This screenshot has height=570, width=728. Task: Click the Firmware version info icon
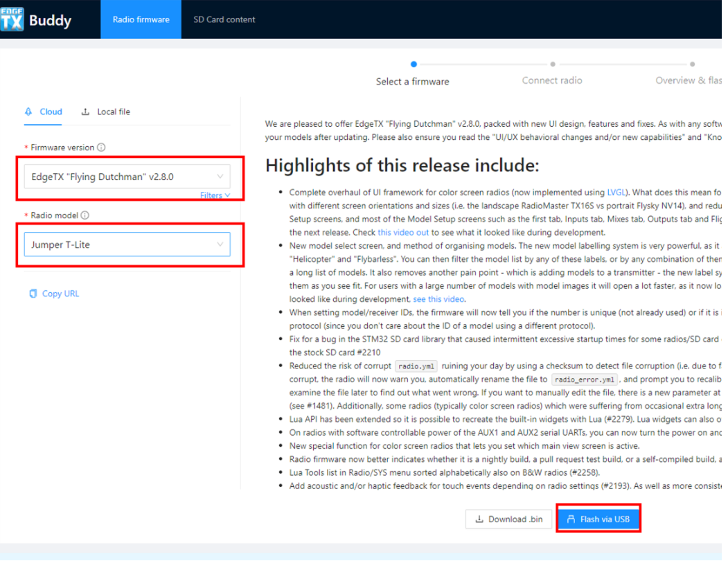[x=101, y=148]
